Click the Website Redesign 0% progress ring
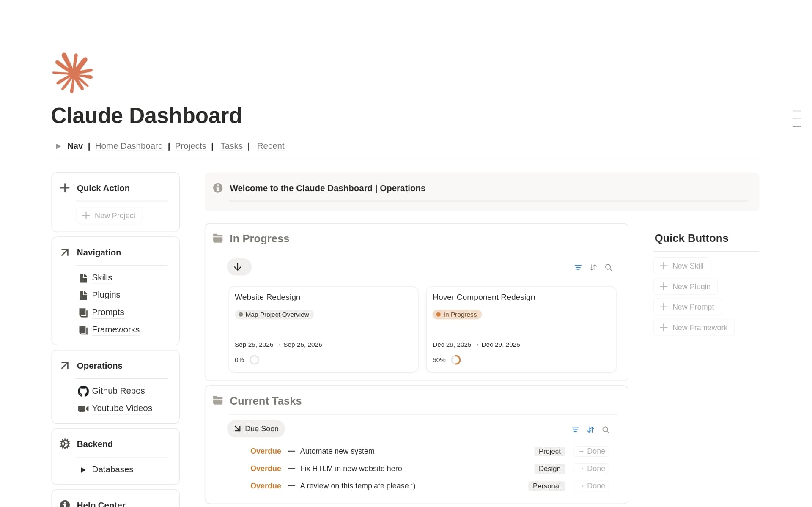This screenshot has width=812, height=507. [x=254, y=360]
